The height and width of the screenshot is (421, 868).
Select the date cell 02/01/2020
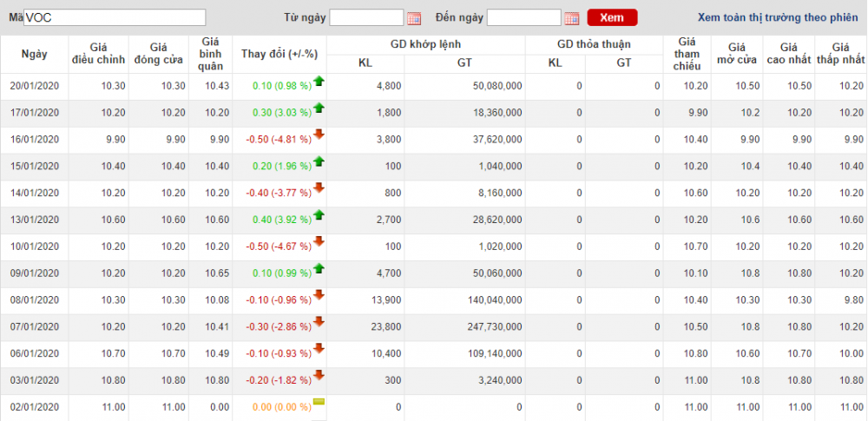(35, 407)
